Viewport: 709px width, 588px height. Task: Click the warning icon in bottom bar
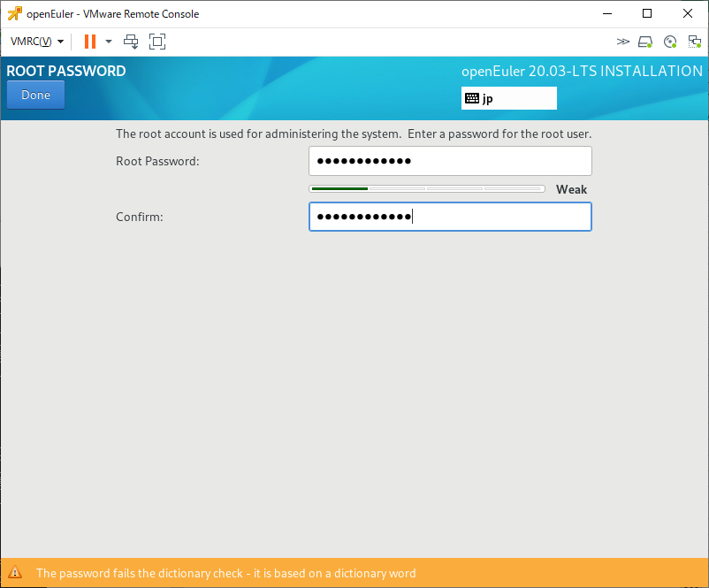[15, 572]
